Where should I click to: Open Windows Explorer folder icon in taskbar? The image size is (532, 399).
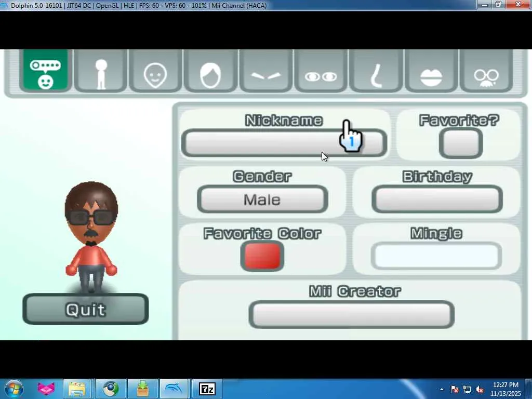click(x=77, y=389)
